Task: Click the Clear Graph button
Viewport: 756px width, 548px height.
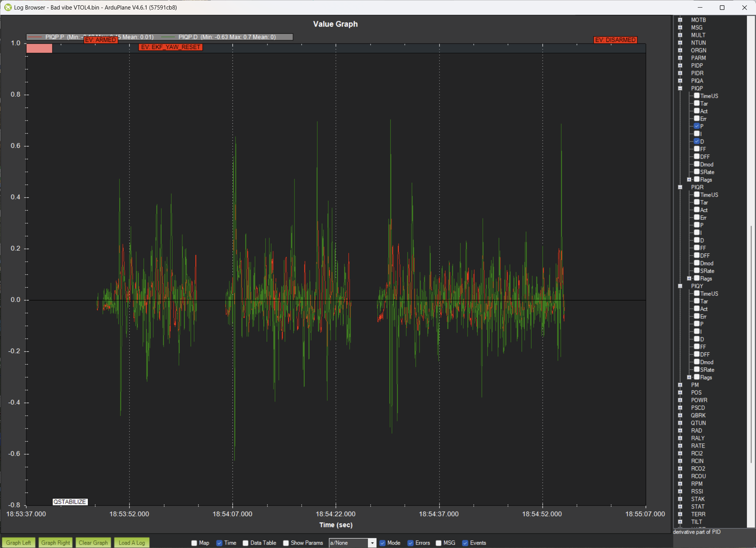Action: click(x=93, y=543)
